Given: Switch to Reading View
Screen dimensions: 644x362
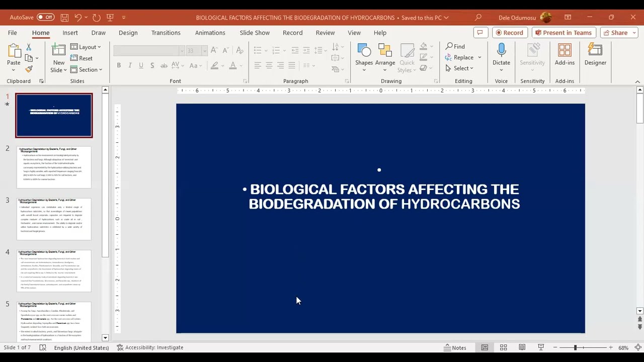Looking at the screenshot, I should pos(522,347).
